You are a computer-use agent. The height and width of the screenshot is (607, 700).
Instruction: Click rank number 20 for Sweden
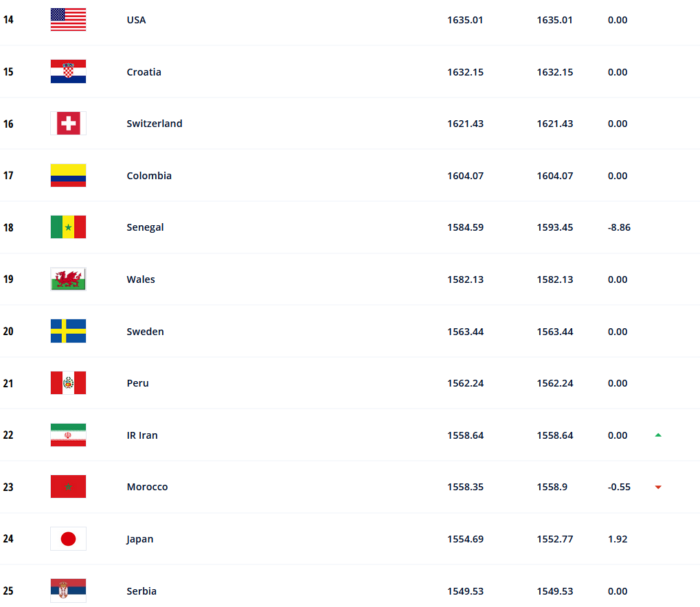coord(8,332)
